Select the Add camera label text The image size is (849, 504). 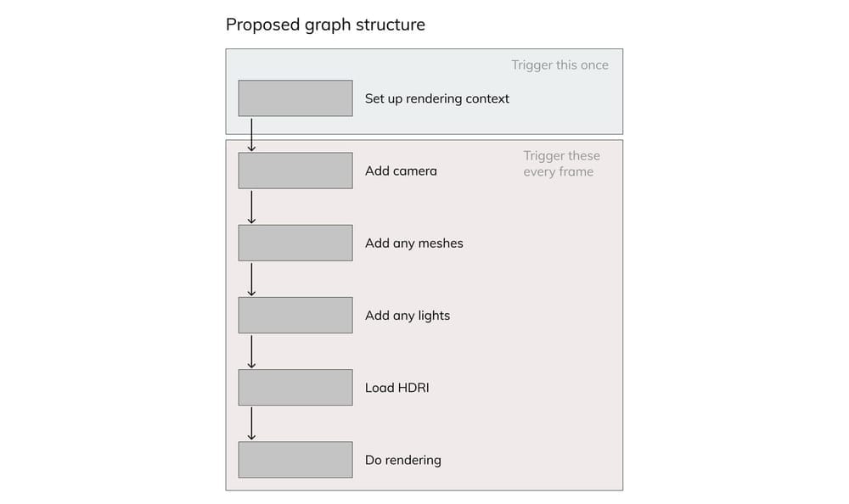pos(401,171)
